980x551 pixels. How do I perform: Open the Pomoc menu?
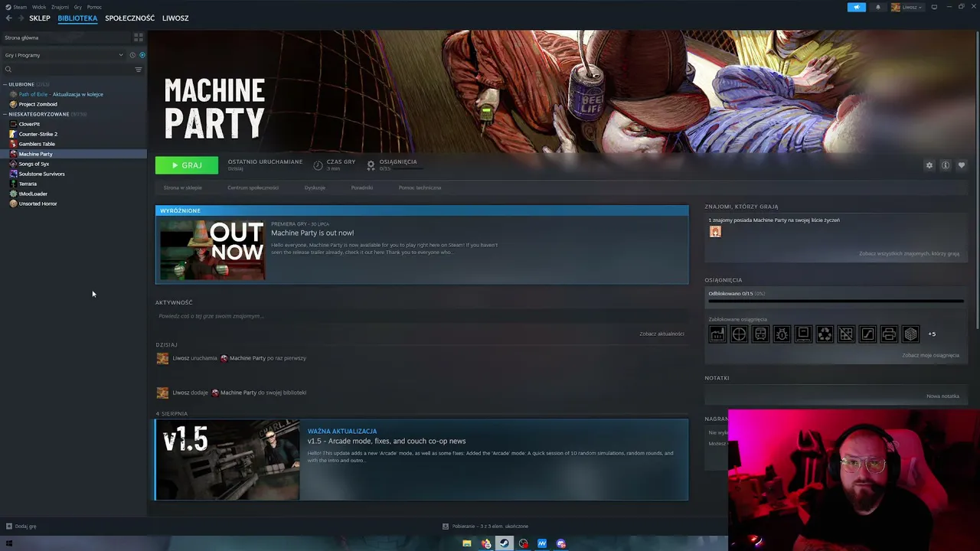point(94,7)
